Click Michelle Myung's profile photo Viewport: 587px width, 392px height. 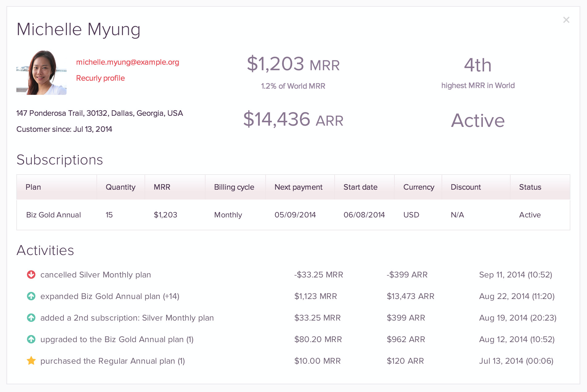41,71
